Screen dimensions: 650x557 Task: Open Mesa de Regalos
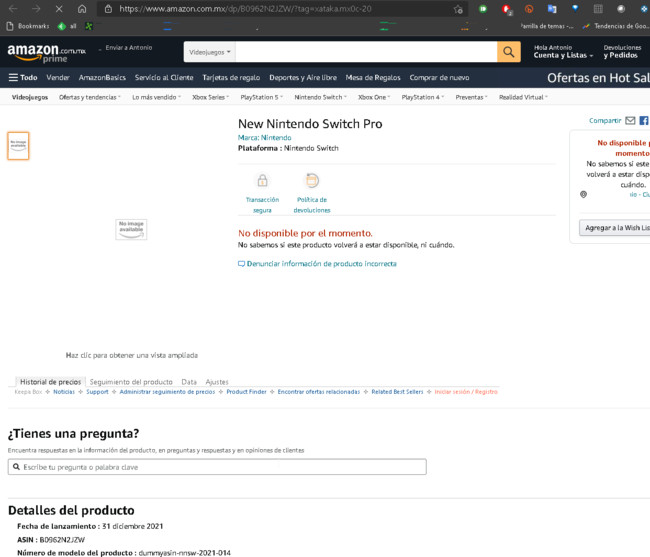[x=373, y=77]
